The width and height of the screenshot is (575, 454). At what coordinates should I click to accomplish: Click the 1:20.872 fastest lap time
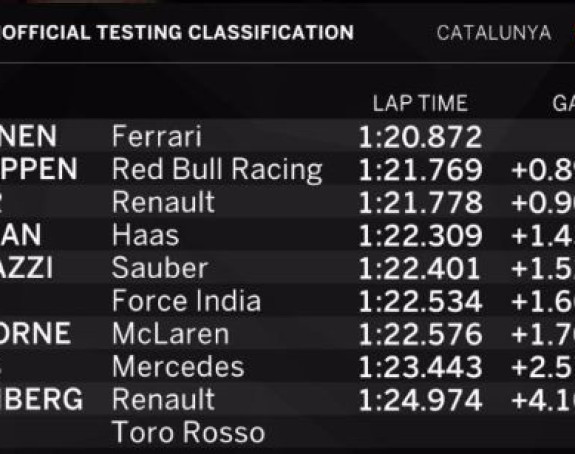coord(420,137)
